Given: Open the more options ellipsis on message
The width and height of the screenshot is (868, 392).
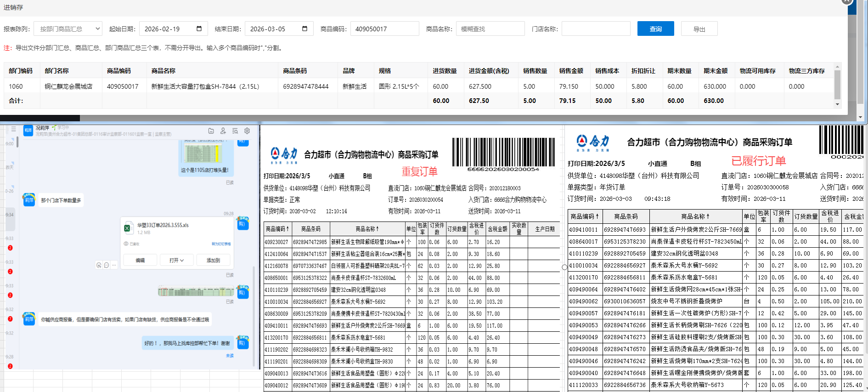Looking at the screenshot, I should 114,265.
